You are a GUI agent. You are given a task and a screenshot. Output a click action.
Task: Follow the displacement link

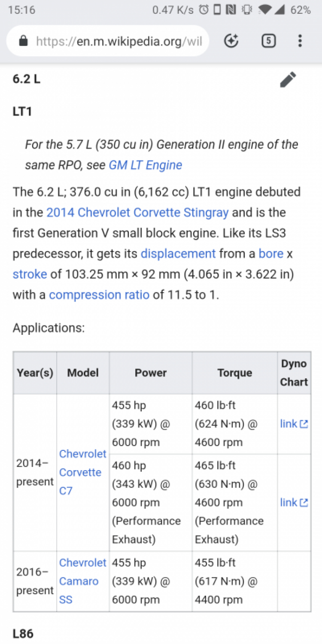pos(178,254)
